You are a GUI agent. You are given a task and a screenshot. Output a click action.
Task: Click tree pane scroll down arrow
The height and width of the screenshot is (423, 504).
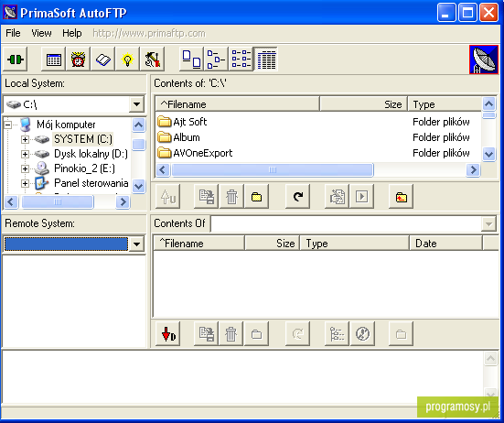(x=138, y=186)
